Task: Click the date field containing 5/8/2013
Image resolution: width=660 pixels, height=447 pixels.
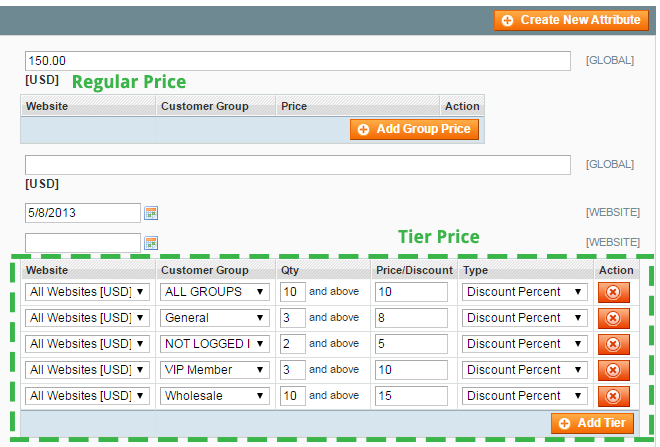Action: point(83,213)
